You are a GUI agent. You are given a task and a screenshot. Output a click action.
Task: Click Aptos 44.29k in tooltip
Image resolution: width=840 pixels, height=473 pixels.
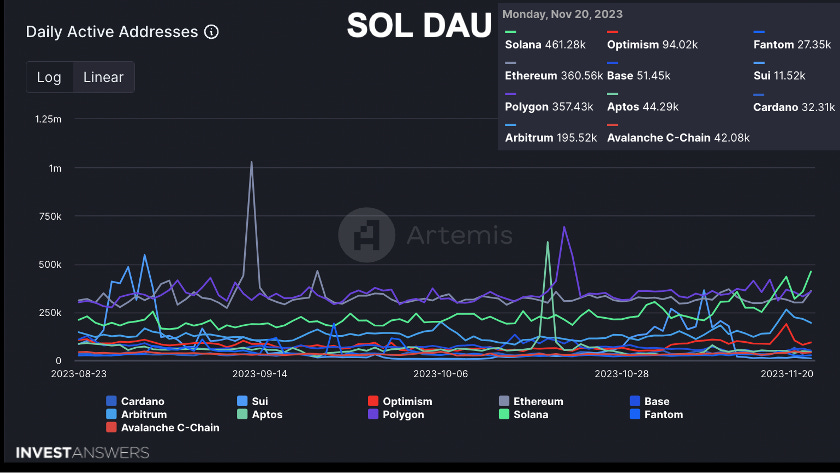(x=643, y=107)
